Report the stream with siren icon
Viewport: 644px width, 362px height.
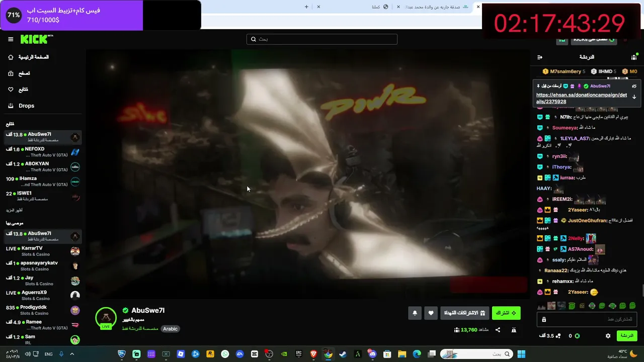point(514,330)
